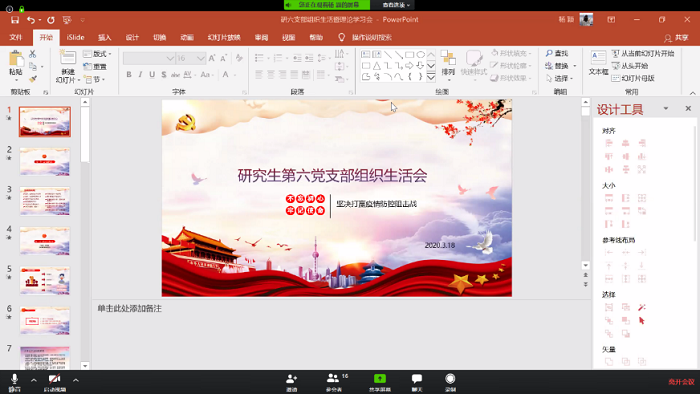Open Replace (替换) dropdown arrow
700x394 pixels.
575,66
